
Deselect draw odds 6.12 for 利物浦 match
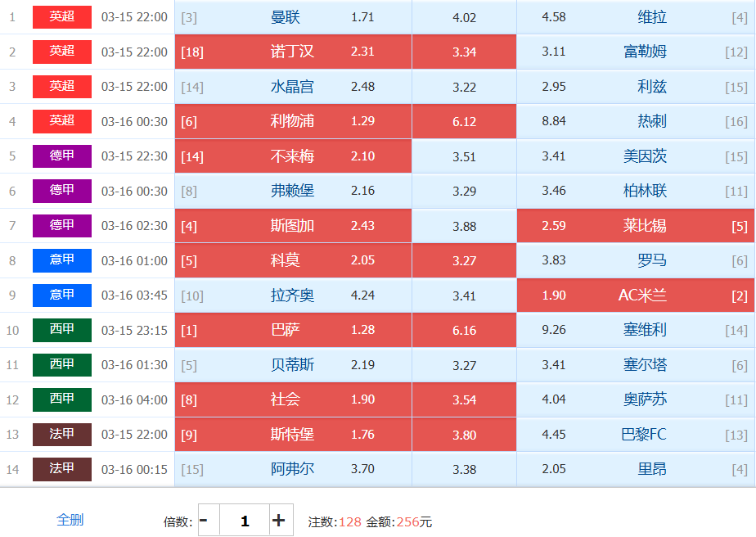coord(464,121)
